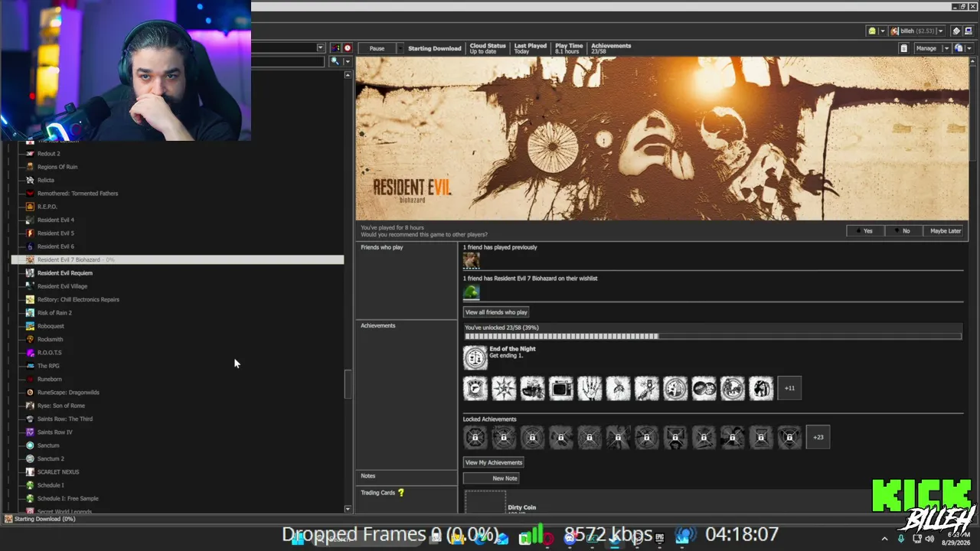Select ReStory: Chill Electronics Repairs

(78, 300)
